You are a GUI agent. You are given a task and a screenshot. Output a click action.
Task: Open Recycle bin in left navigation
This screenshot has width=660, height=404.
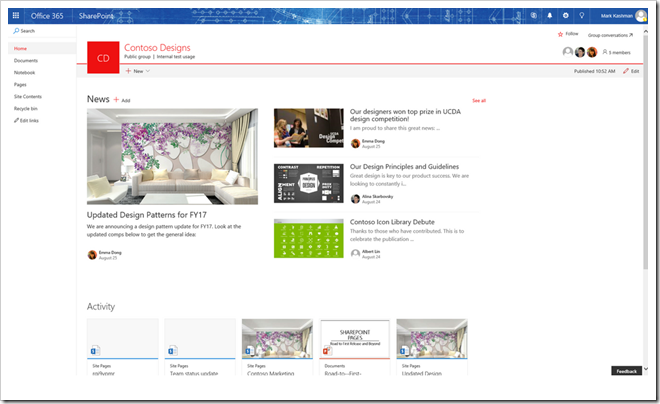tap(26, 109)
